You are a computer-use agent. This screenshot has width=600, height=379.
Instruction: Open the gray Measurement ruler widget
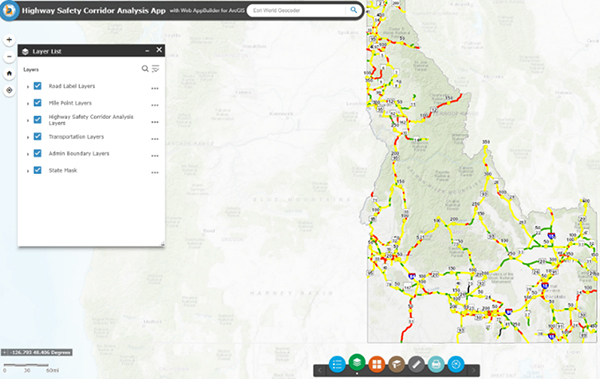click(x=416, y=364)
